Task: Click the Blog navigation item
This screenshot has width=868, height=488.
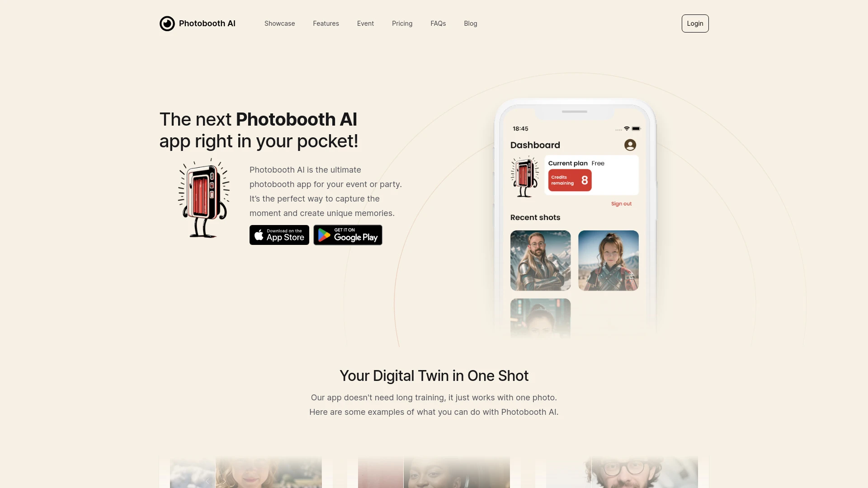Action: tap(470, 23)
